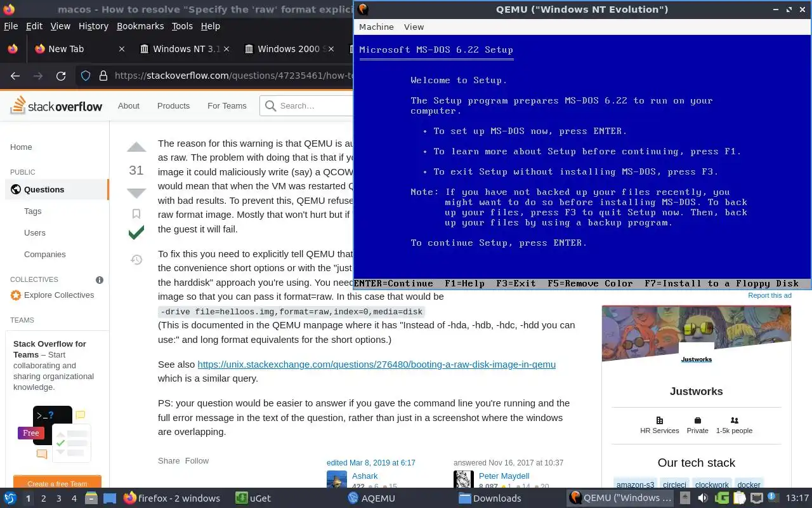
Task: Click the show desktop taskbar icon
Action: click(110, 498)
